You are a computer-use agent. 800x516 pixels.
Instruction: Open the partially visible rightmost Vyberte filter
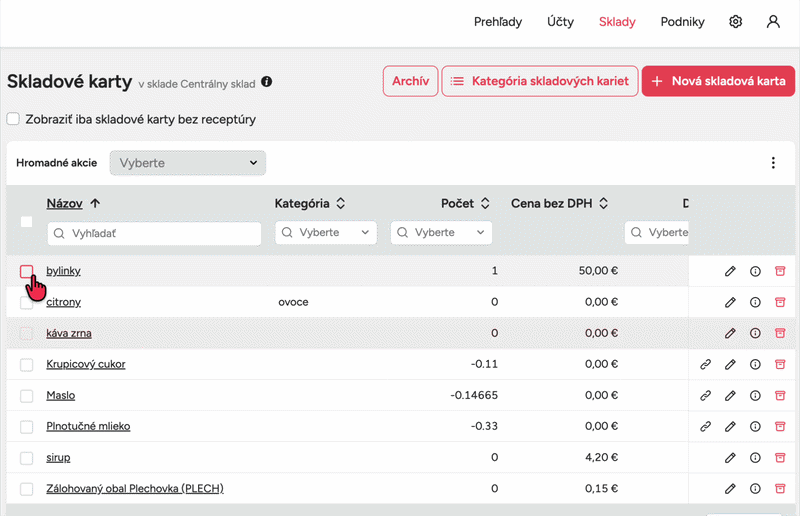point(657,232)
